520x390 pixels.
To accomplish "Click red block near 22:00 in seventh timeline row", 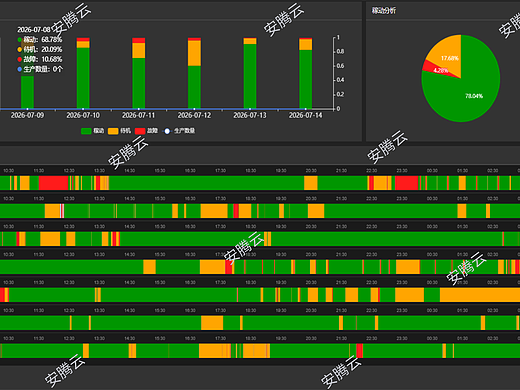I will tap(360, 351).
